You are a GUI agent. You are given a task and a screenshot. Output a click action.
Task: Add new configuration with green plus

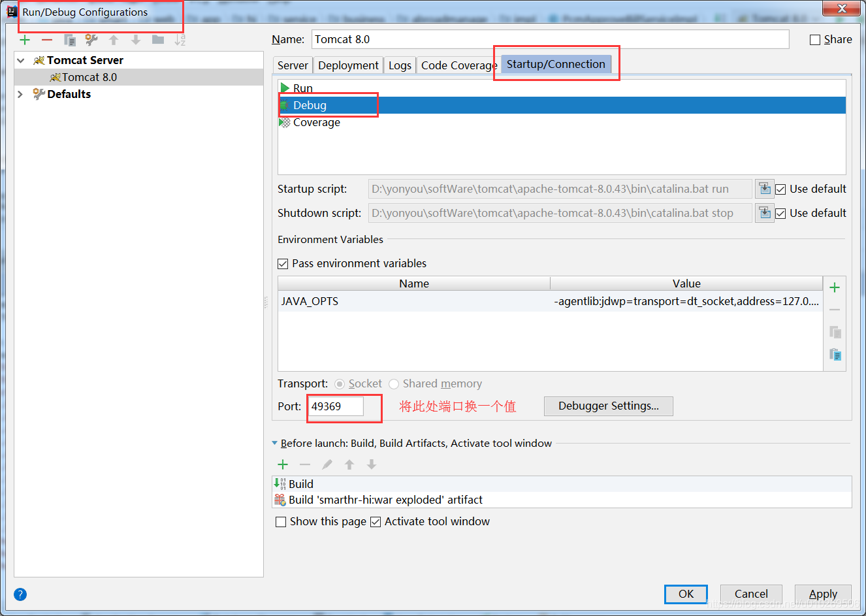(x=25, y=40)
